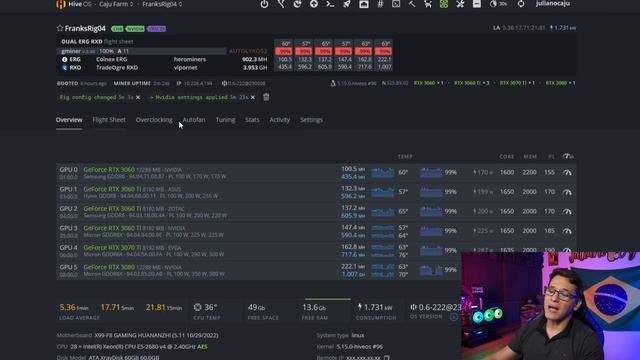Toggle favorite star for FranksRig04

click(x=60, y=28)
